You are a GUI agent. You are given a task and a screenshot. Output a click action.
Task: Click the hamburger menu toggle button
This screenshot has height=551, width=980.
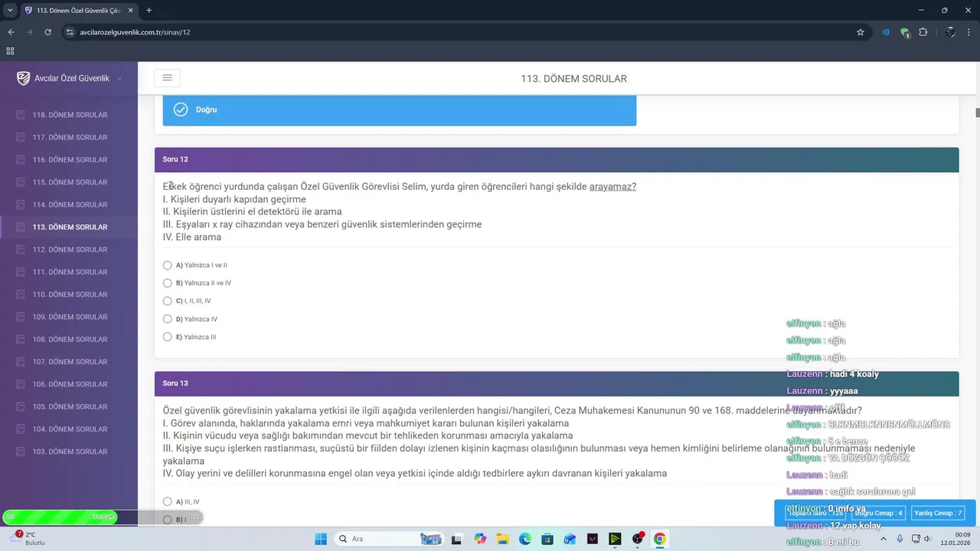tap(167, 78)
